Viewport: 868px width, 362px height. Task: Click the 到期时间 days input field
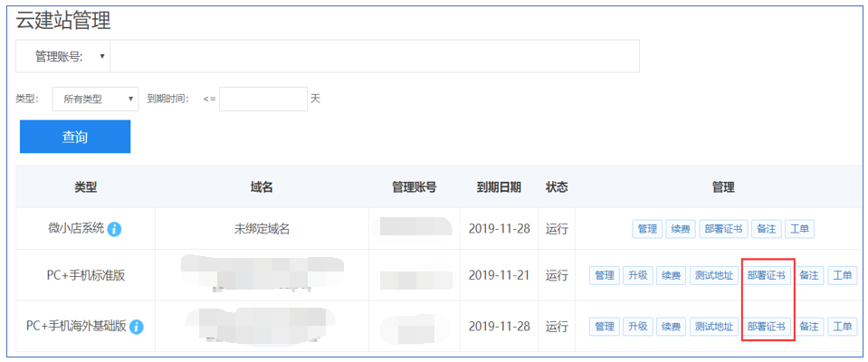point(262,99)
